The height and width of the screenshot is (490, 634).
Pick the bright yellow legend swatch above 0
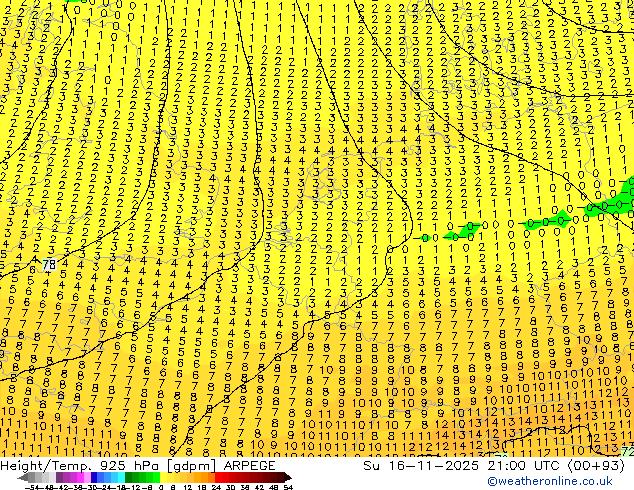point(163,477)
